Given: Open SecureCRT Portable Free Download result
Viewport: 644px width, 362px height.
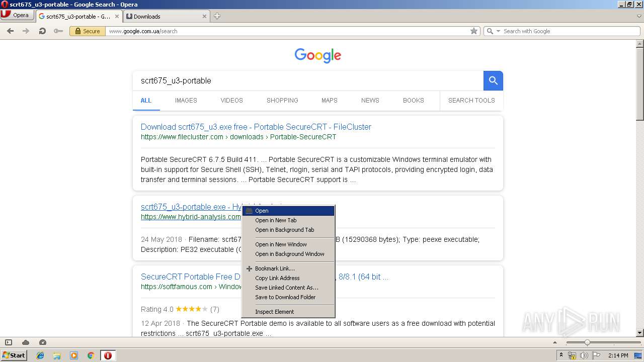Looking at the screenshot, I should tap(191, 277).
